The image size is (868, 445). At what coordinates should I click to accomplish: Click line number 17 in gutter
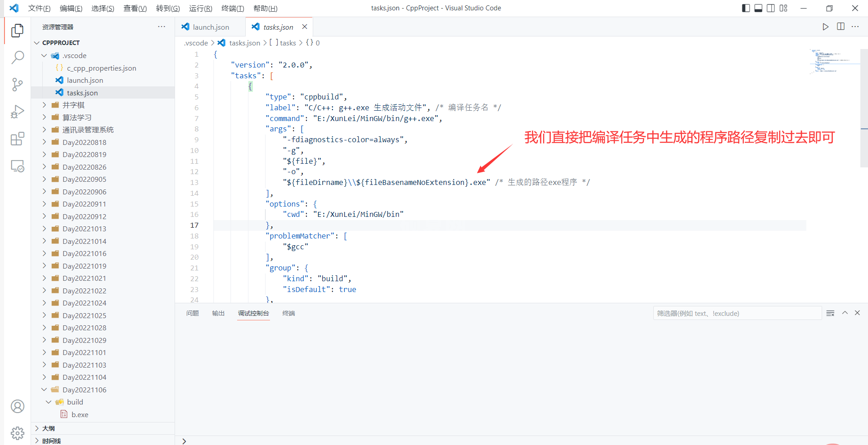(194, 225)
